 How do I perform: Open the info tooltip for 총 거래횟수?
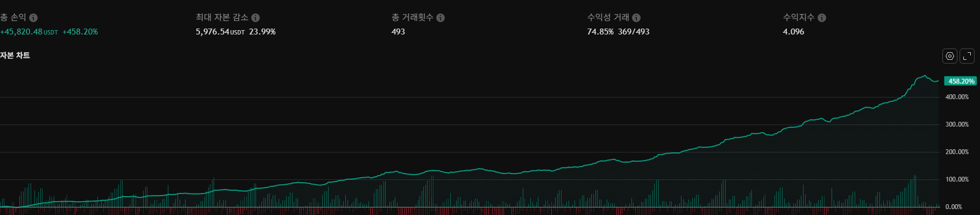(x=441, y=18)
